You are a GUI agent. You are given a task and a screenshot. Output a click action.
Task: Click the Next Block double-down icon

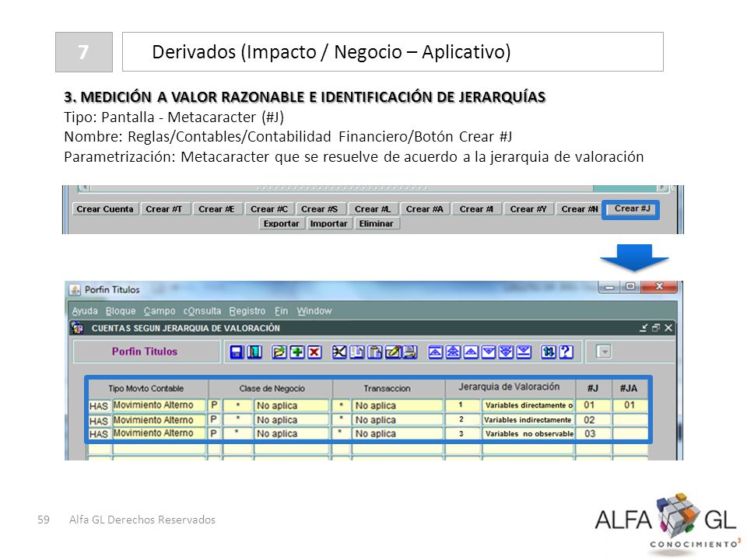point(506,352)
